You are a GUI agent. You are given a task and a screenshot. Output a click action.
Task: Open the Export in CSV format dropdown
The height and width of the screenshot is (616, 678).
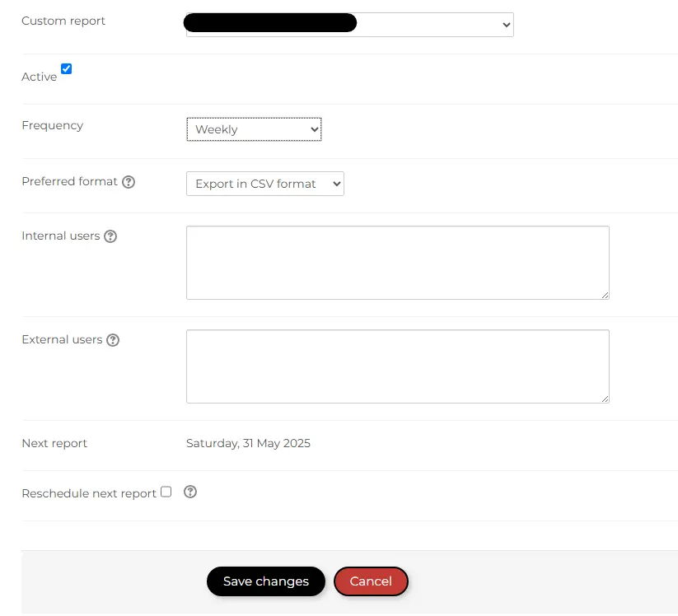(x=264, y=184)
